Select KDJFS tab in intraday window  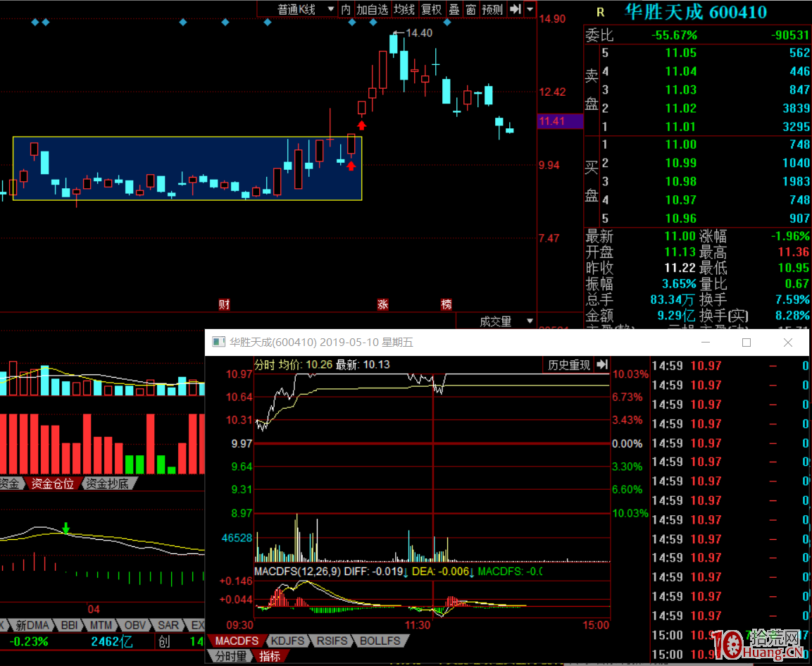click(x=288, y=641)
